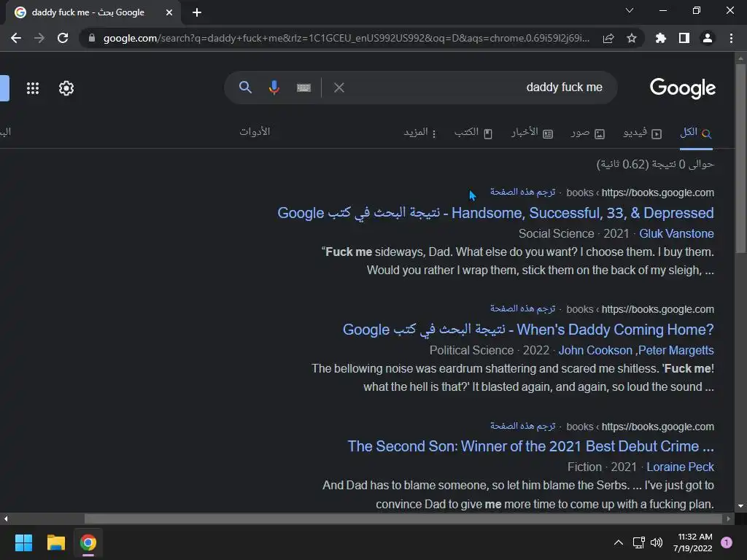Viewport: 747px width, 560px height.
Task: Click the first result URL books.google.com
Action: click(x=657, y=192)
